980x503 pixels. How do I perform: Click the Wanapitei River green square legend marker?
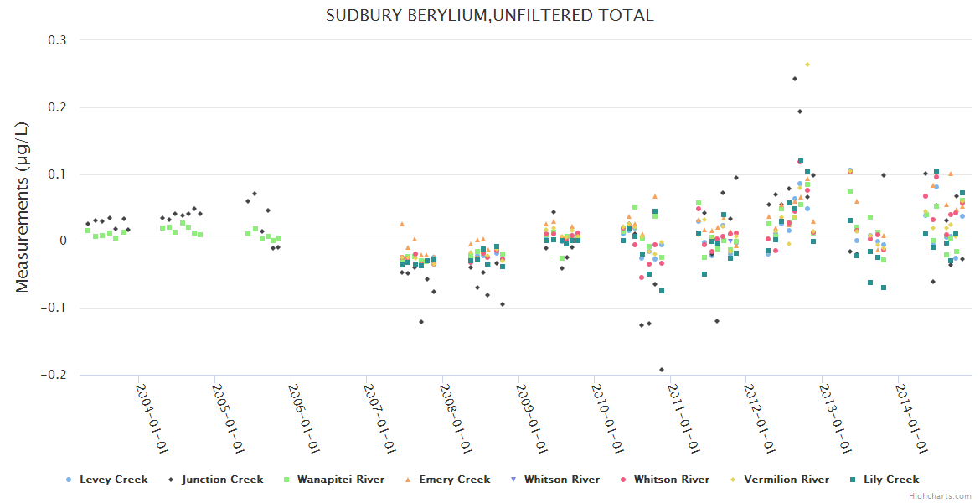point(287,480)
